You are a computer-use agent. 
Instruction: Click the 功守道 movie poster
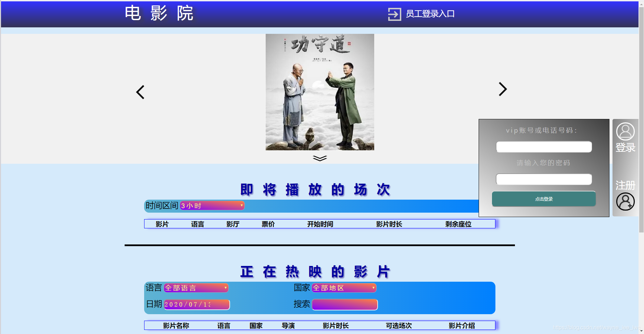(x=319, y=92)
